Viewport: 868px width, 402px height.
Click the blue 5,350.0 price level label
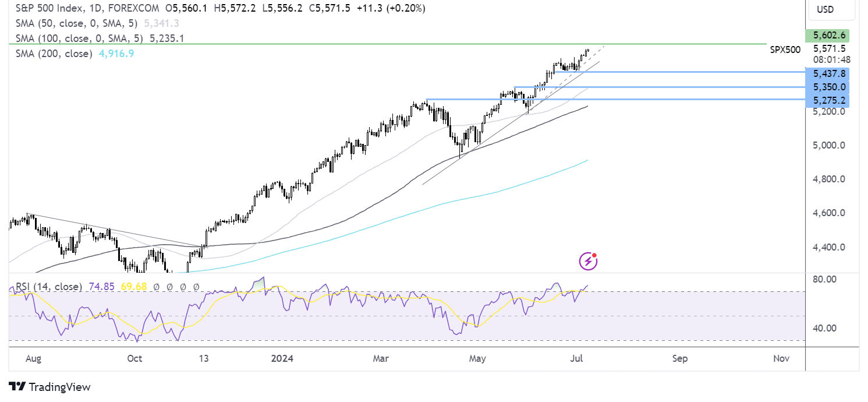[x=826, y=87]
